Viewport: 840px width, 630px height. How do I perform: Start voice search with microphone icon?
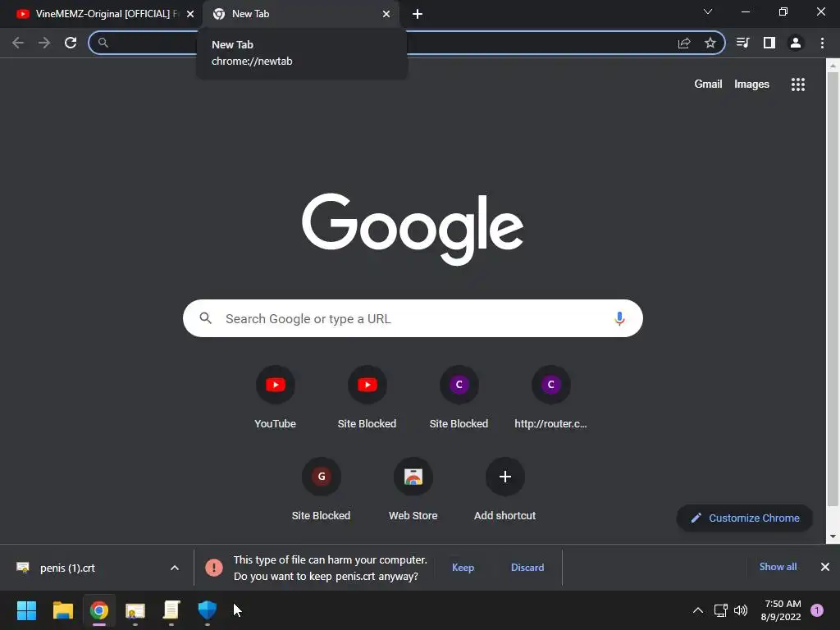pyautogui.click(x=619, y=319)
